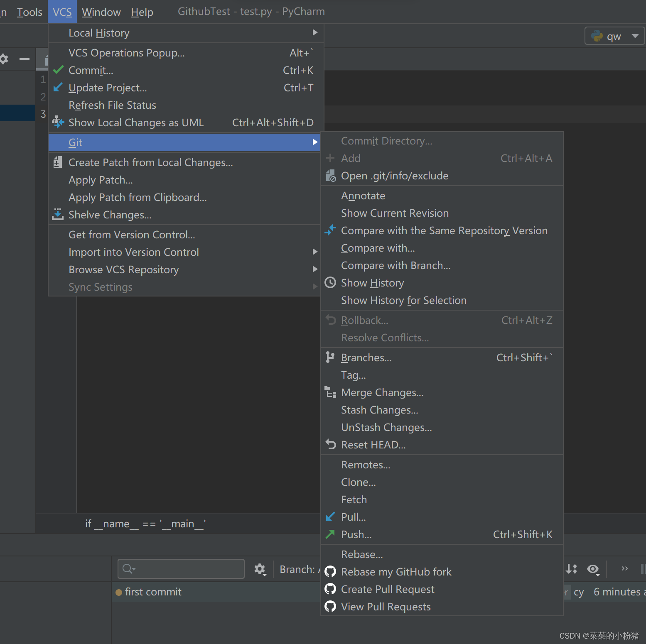The height and width of the screenshot is (644, 646).
Task: Choose Stash Changes
Action: pos(442,410)
